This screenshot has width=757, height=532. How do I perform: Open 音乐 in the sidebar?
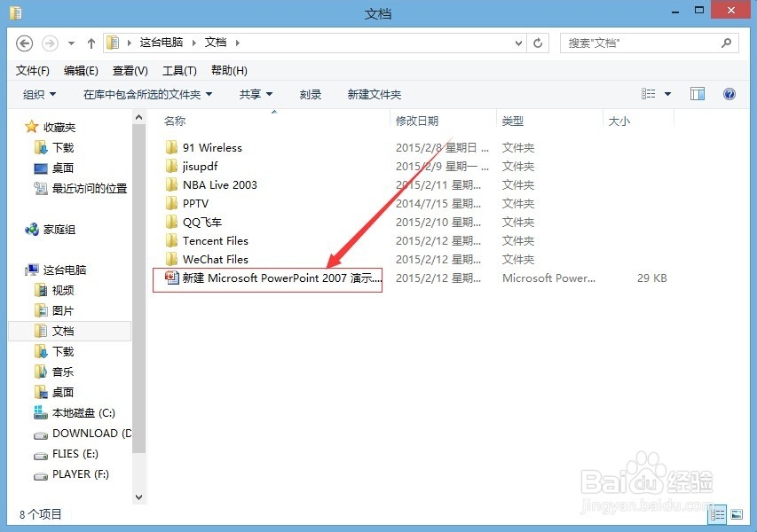tap(54, 372)
